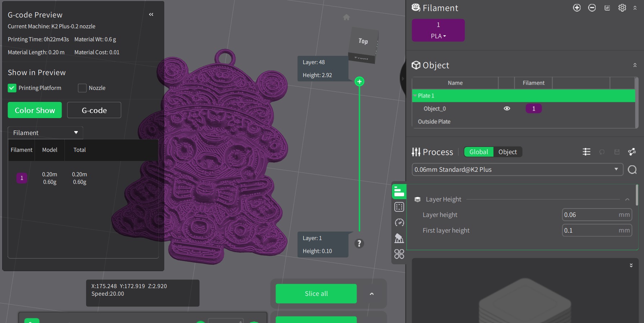
Task: Open the Strength settings sidebar icon
Action: pos(399,207)
